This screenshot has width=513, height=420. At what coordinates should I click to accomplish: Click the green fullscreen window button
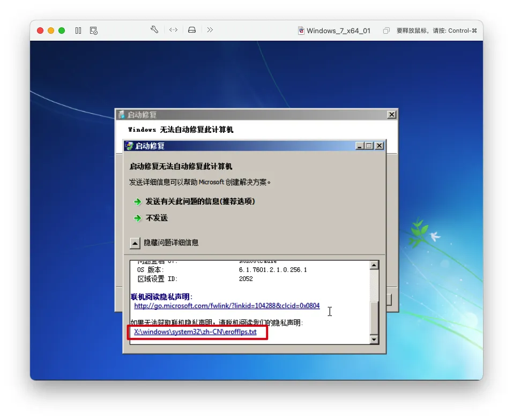(62, 31)
